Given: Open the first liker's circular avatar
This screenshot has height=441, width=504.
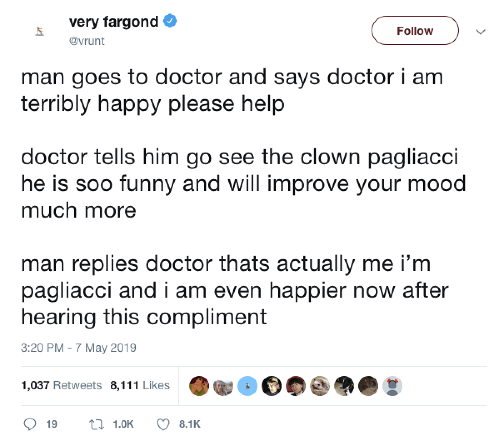Looking at the screenshot, I should pos(199,386).
